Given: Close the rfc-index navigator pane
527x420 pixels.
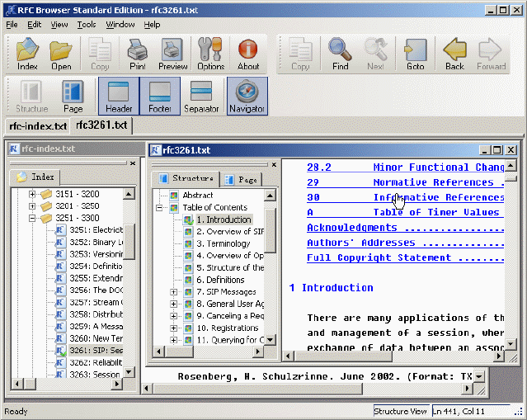Looking at the screenshot, I should (133, 163).
